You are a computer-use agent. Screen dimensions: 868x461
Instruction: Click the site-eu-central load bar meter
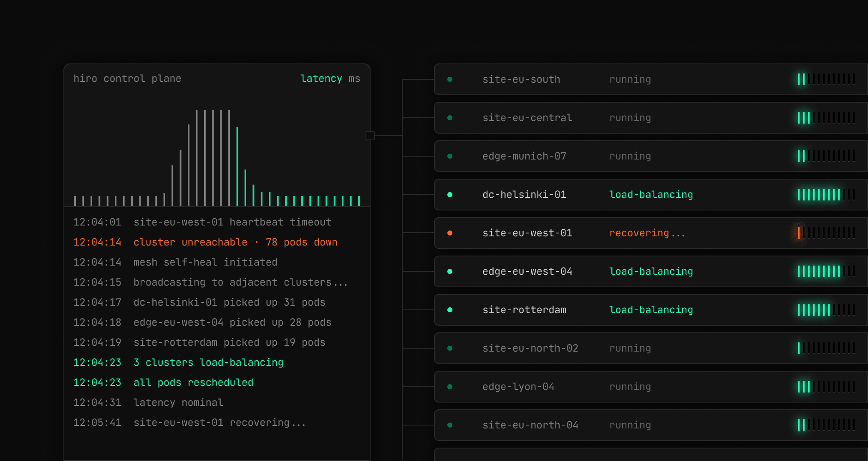[826, 118]
